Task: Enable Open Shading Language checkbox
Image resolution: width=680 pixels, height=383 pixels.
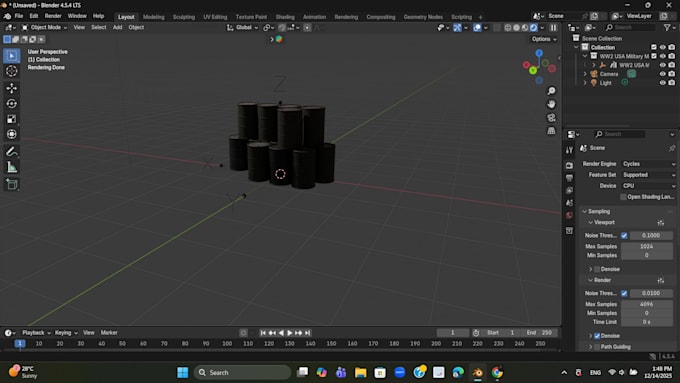Action: point(623,196)
